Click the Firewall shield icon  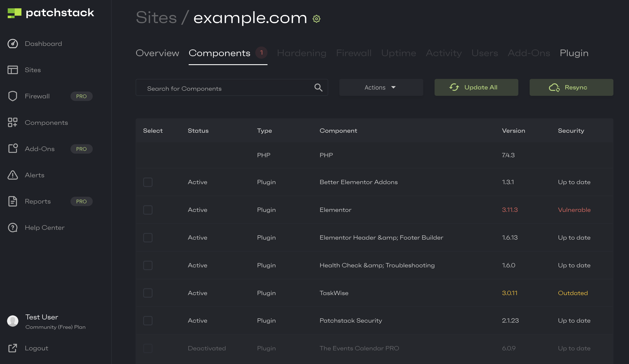pyautogui.click(x=12, y=96)
